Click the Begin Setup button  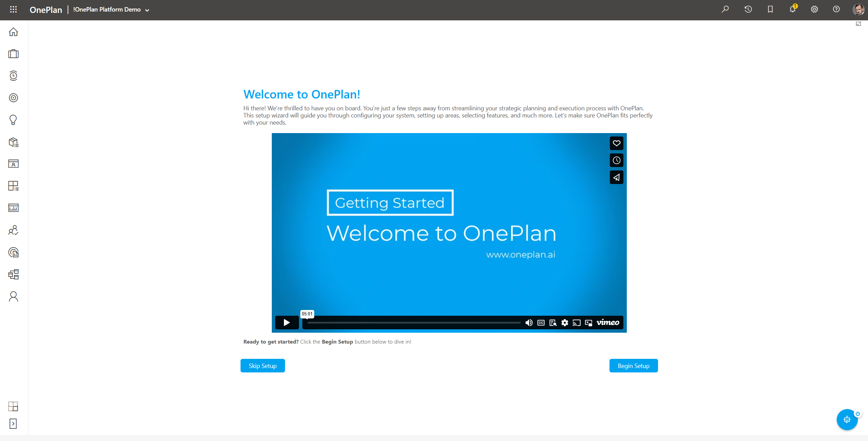[x=633, y=366]
